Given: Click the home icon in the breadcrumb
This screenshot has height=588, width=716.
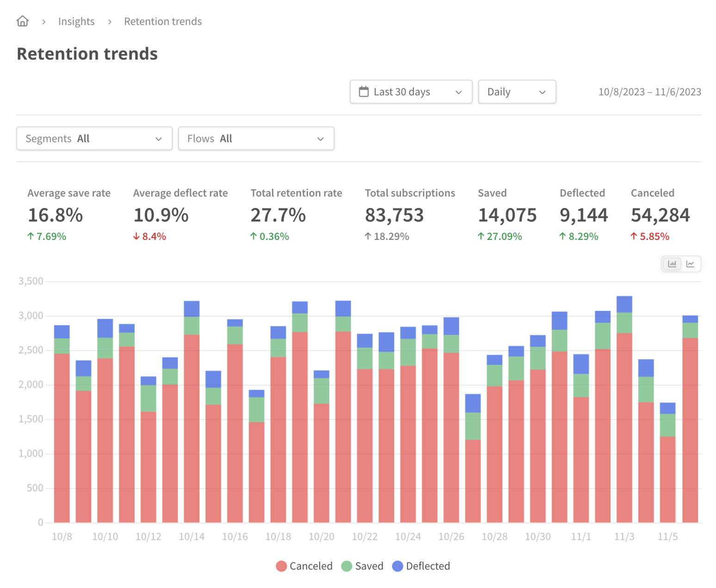Looking at the screenshot, I should pyautogui.click(x=22, y=20).
